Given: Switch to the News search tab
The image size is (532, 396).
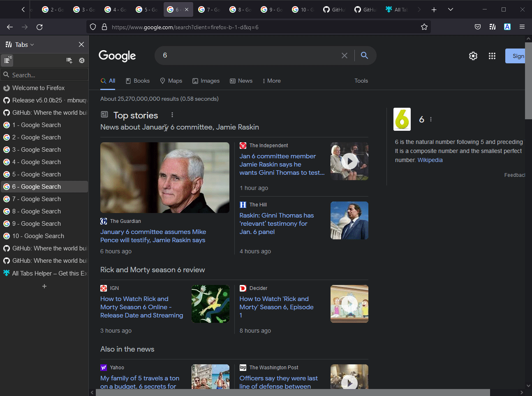Looking at the screenshot, I should pyautogui.click(x=241, y=81).
